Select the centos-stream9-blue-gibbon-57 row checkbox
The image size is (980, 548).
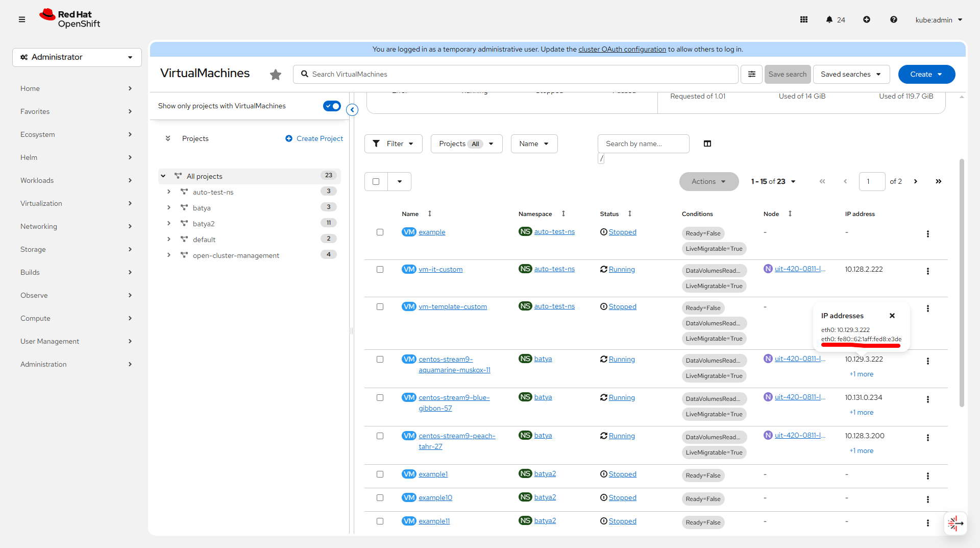(x=380, y=398)
